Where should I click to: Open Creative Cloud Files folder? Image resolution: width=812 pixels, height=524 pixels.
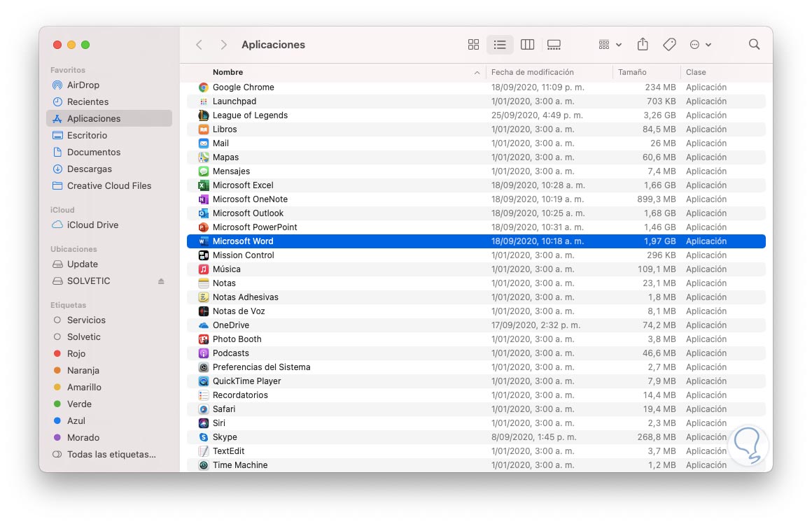[109, 186]
